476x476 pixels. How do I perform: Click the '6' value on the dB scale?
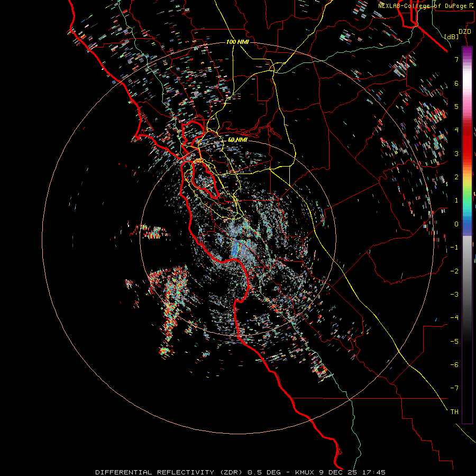click(x=456, y=83)
